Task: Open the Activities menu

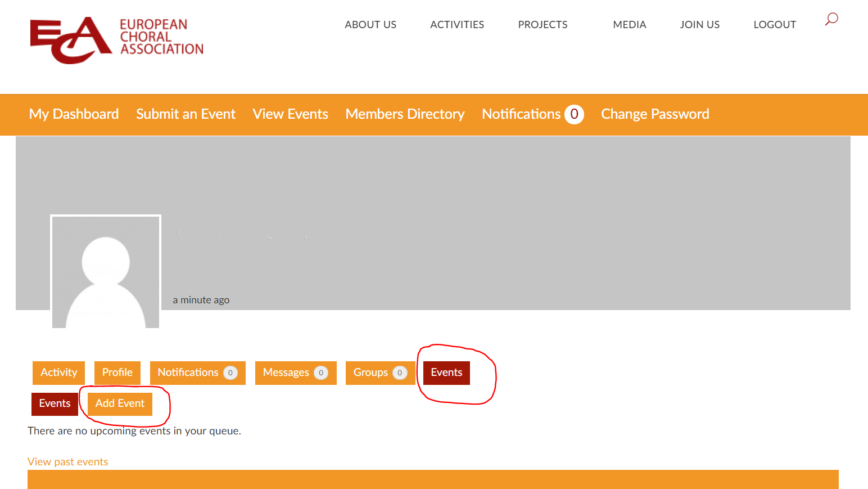Action: pyautogui.click(x=456, y=25)
